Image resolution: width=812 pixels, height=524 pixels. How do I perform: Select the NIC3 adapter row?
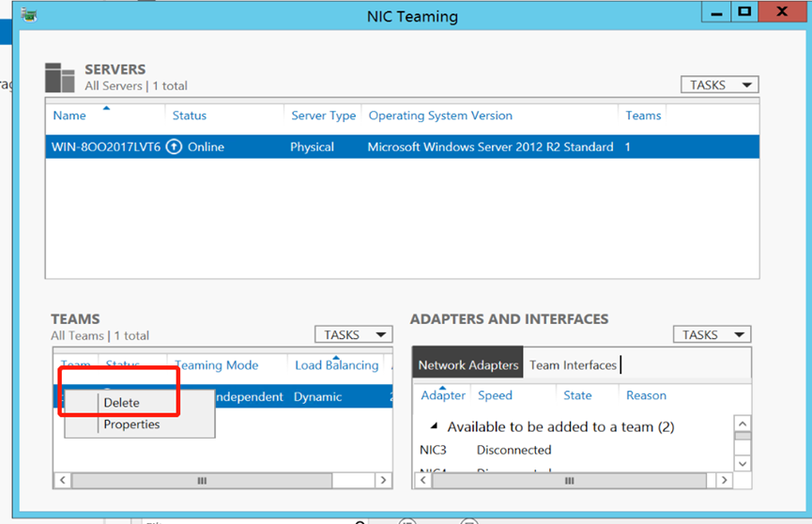574,450
